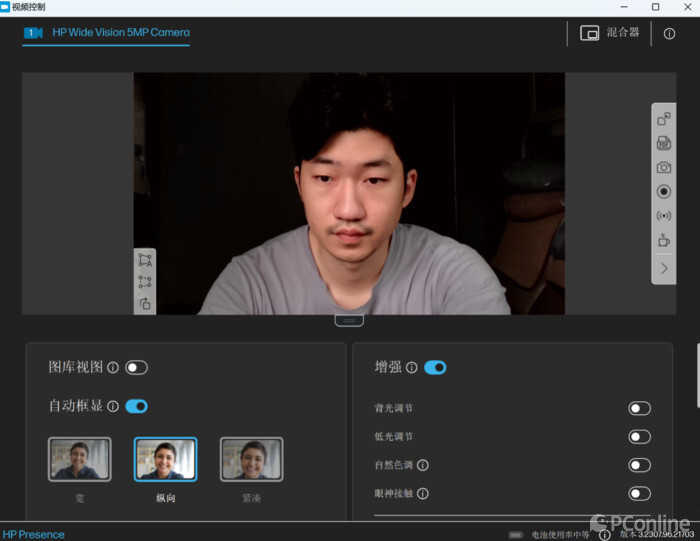Collapse the video preview handle below the video
700x541 pixels.
(349, 320)
